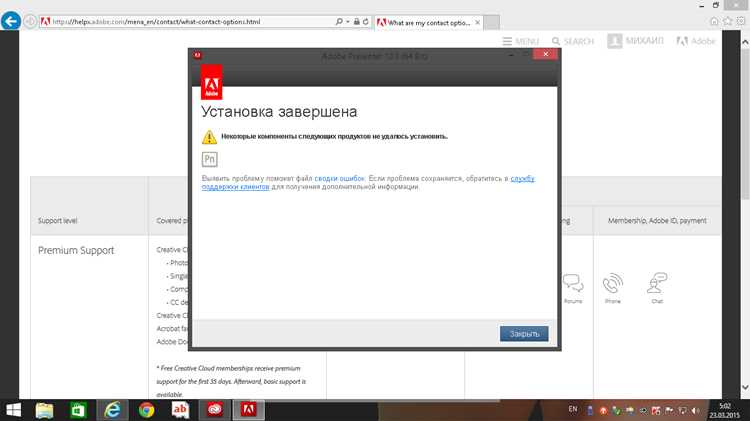
Task: Click the 'Support level' column header
Action: (x=57, y=221)
